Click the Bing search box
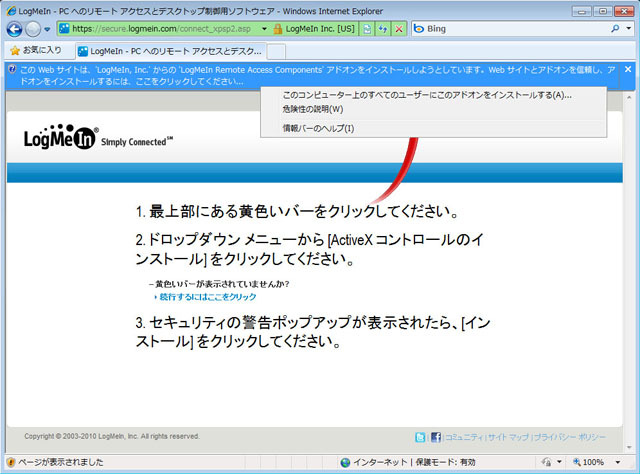The image size is (640, 474). (x=510, y=29)
